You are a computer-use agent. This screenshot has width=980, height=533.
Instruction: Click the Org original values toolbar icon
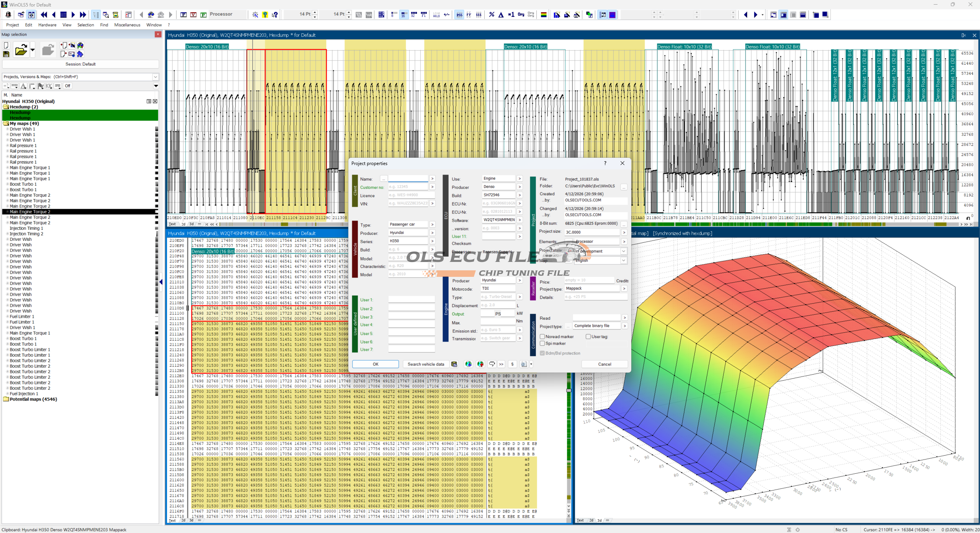pos(521,15)
